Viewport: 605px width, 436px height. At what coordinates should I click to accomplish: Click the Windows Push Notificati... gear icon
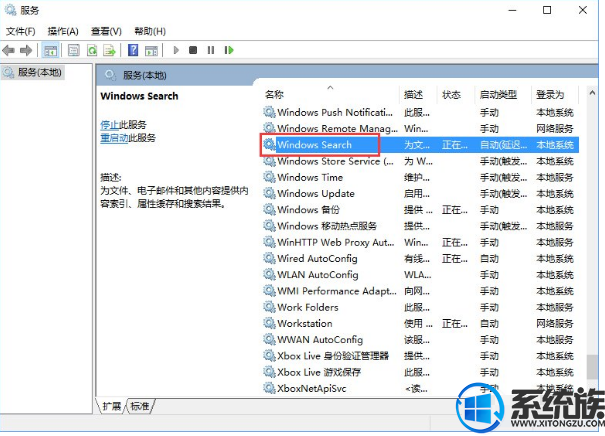tap(269, 112)
